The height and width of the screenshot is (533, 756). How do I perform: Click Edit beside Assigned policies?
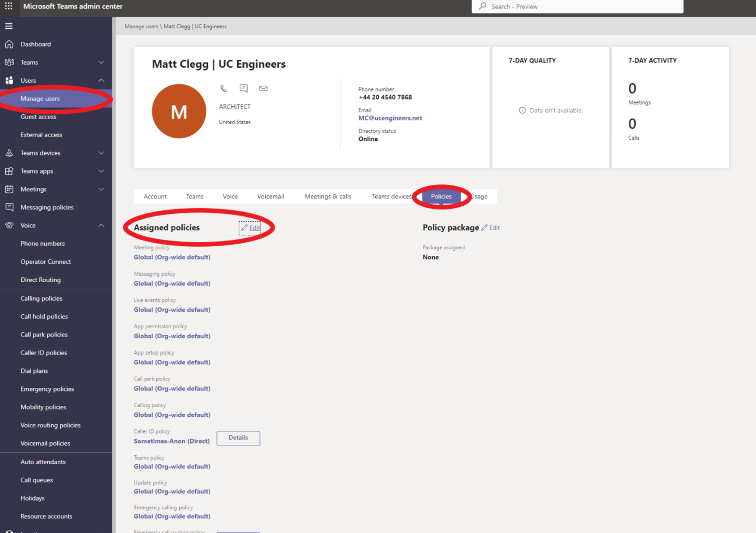click(x=251, y=228)
